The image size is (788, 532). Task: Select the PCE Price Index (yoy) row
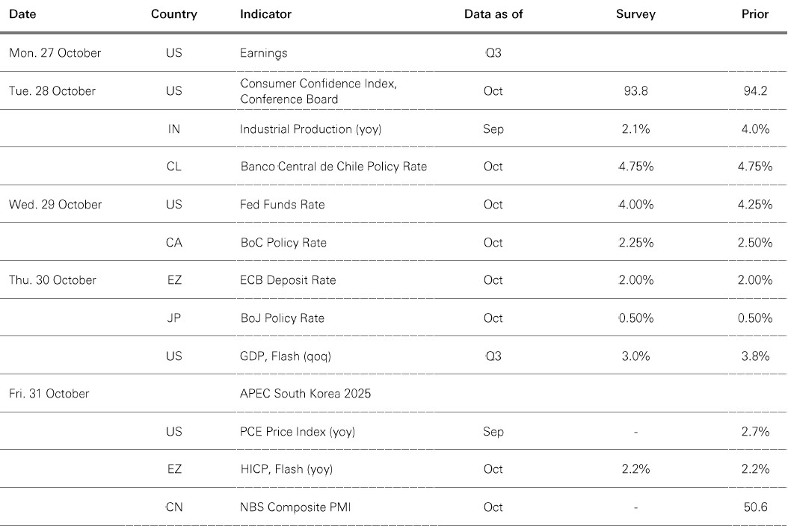(297, 432)
